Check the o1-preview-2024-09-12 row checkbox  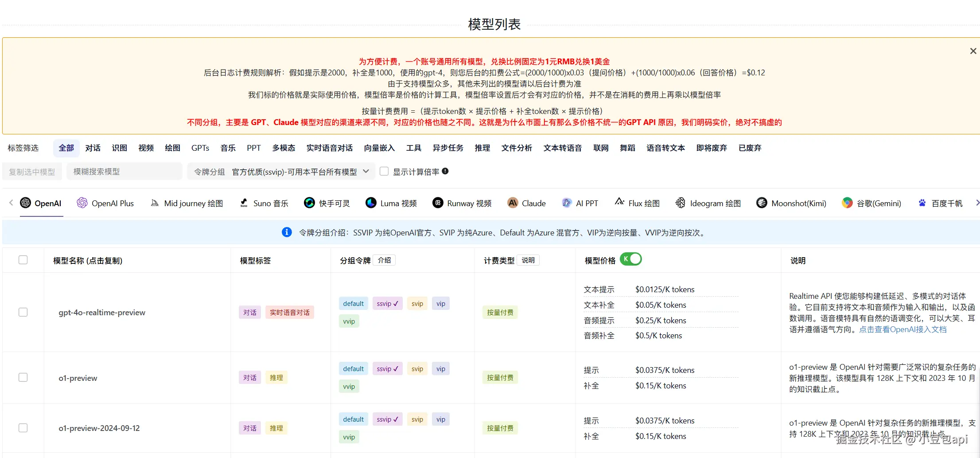pyautogui.click(x=23, y=428)
